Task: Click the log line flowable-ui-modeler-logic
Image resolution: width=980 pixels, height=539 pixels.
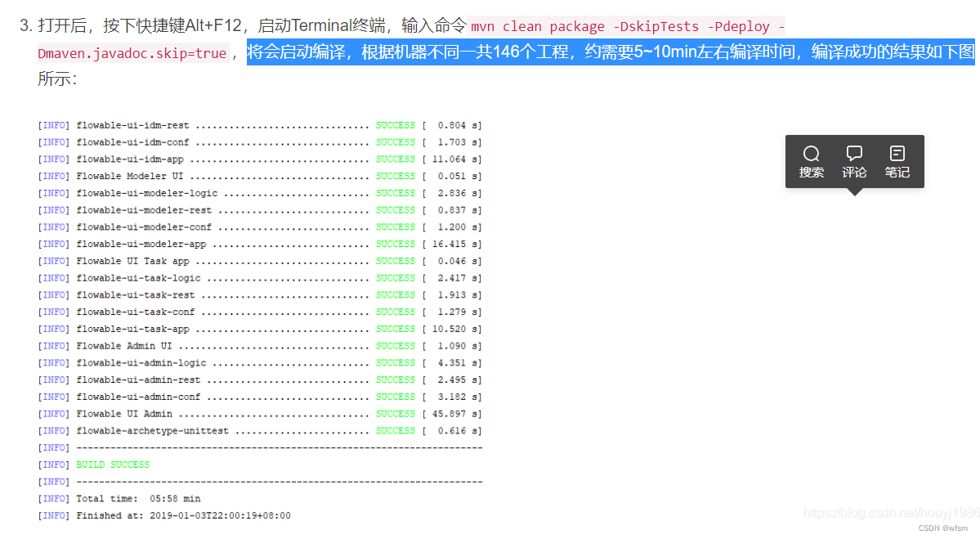Action: pyautogui.click(x=259, y=193)
